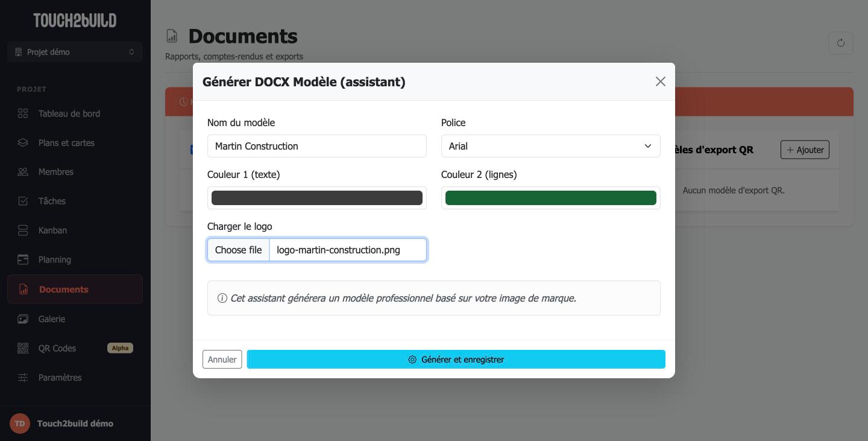Click the TD user avatar
Image resolution: width=868 pixels, height=441 pixels.
[20, 424]
